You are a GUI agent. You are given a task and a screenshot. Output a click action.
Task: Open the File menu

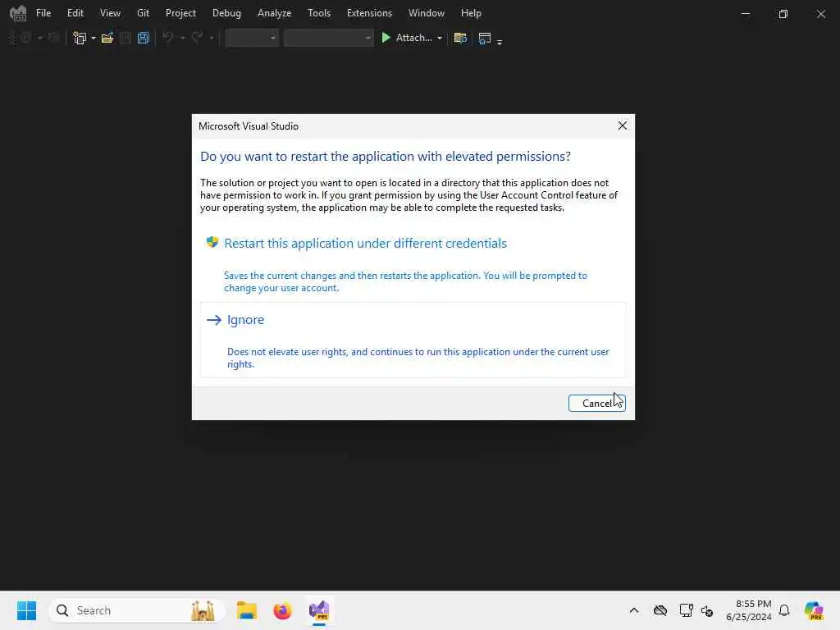click(x=43, y=13)
